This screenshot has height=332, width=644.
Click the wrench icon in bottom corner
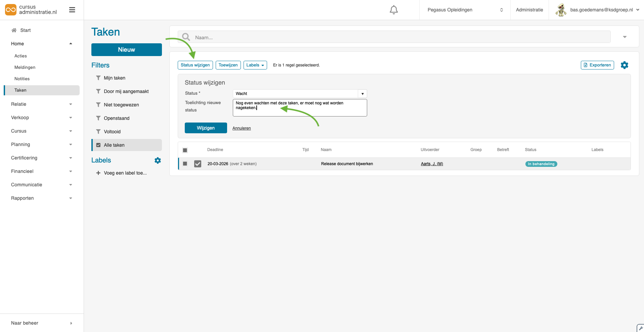[x=640, y=328]
